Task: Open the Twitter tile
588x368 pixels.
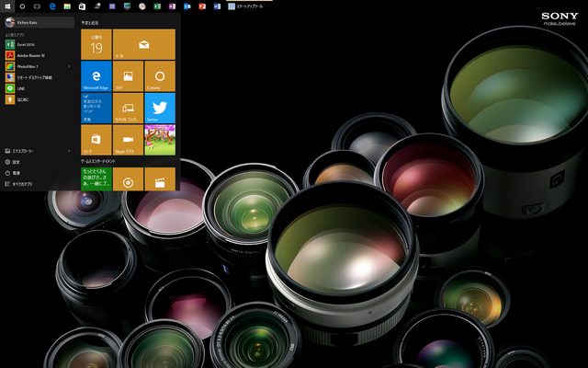Action: click(x=160, y=109)
